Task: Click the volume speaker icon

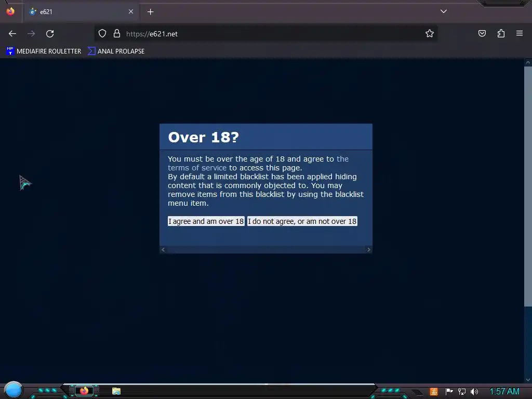Action: 474,392
